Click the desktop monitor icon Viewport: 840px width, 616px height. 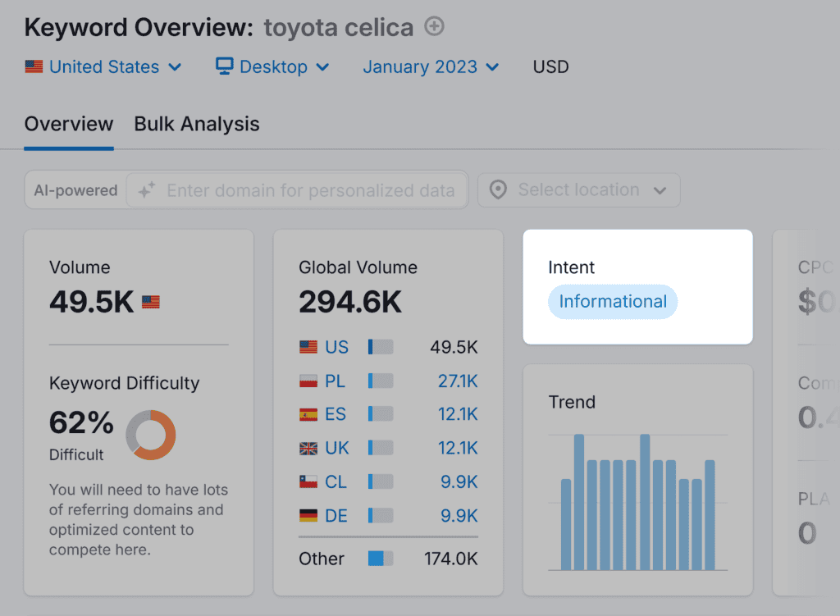tap(224, 66)
